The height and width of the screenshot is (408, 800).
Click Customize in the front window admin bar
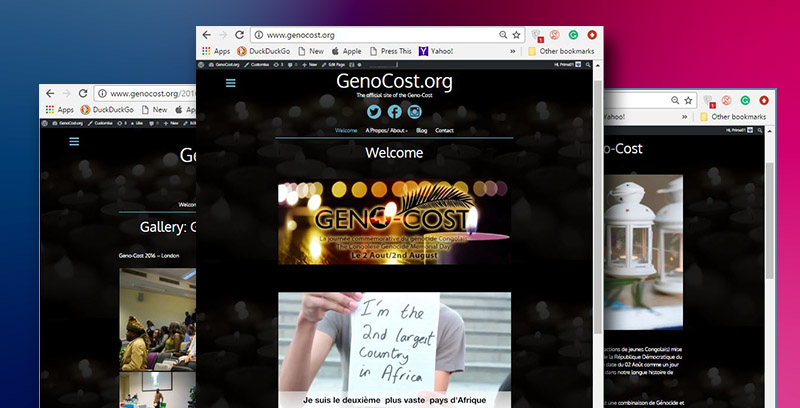(x=256, y=65)
